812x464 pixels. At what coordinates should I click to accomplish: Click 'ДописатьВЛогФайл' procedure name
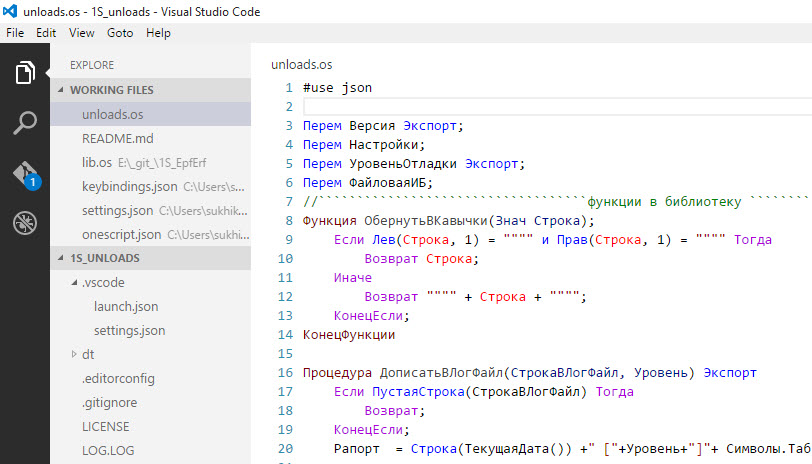[x=441, y=373]
